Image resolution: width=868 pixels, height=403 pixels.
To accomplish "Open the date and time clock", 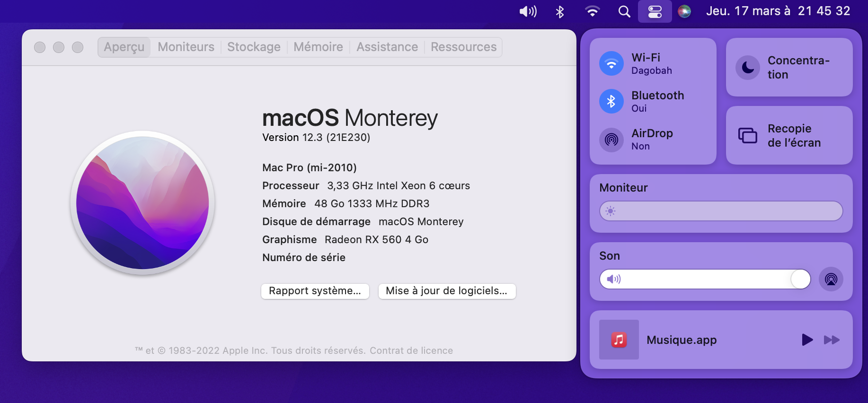I will click(x=778, y=11).
